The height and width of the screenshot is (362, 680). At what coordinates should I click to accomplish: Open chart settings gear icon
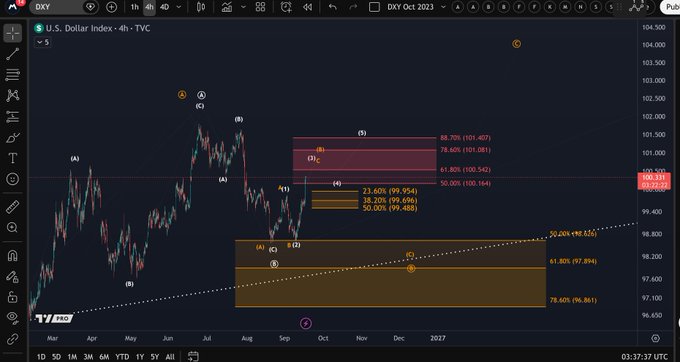coord(655,338)
